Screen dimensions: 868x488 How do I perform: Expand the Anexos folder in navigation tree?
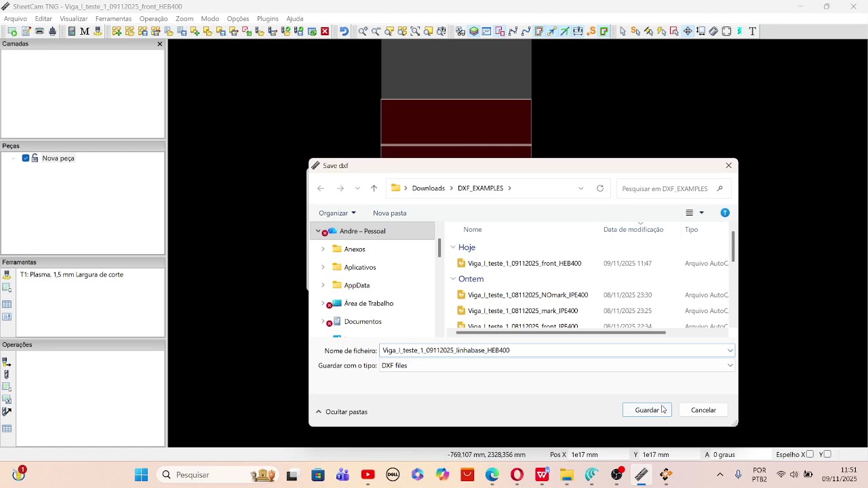point(323,249)
